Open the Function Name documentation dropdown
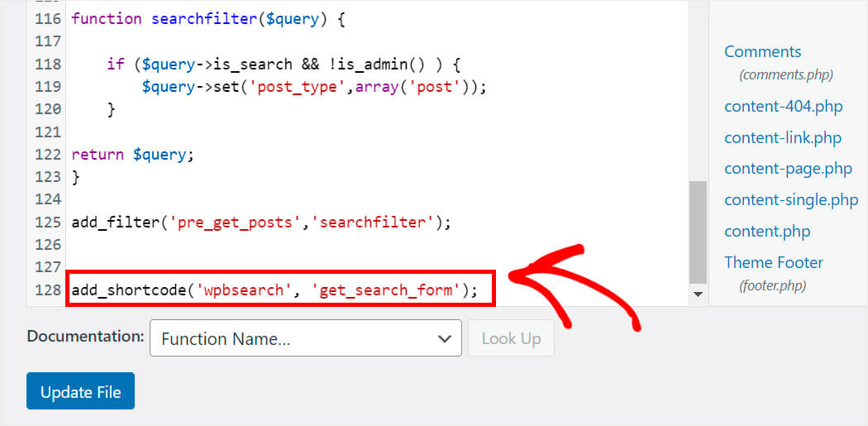Image resolution: width=868 pixels, height=426 pixels. click(x=306, y=338)
